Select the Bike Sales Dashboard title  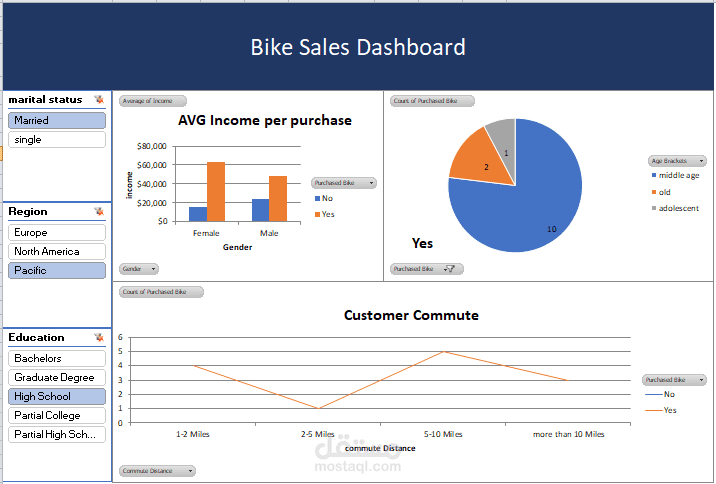tap(357, 47)
